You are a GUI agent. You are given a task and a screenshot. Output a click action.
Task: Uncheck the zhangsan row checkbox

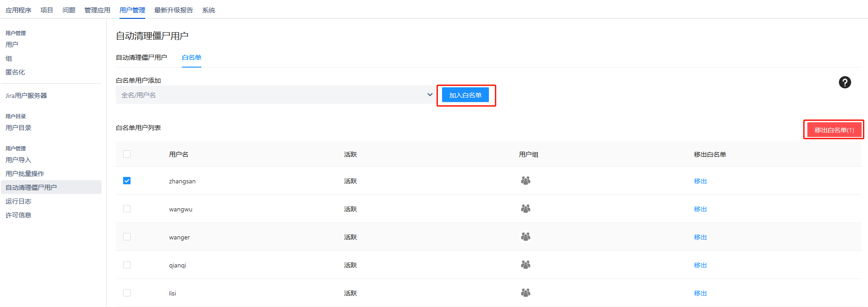click(127, 181)
